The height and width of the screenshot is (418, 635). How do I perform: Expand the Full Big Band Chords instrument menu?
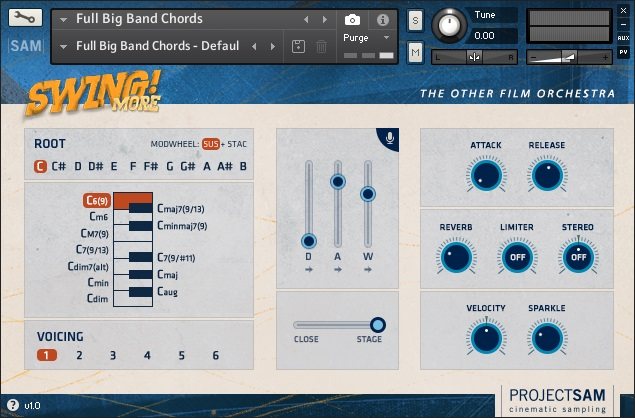(63, 19)
